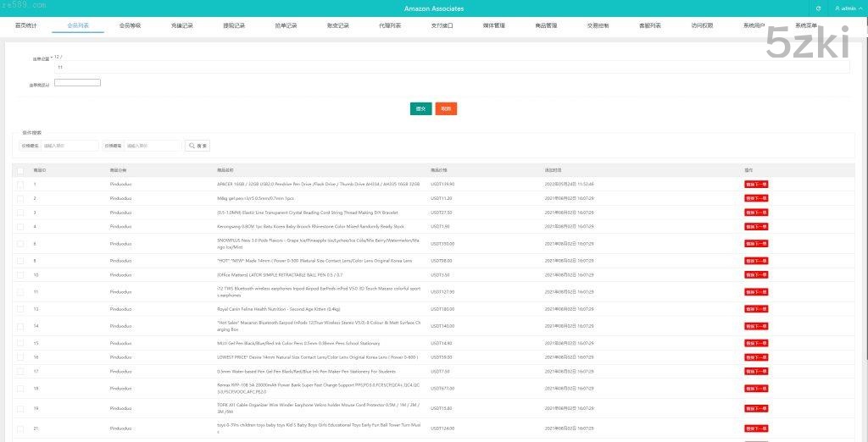
Task: Click red action button for SNOWPLUS row
Action: (755, 244)
